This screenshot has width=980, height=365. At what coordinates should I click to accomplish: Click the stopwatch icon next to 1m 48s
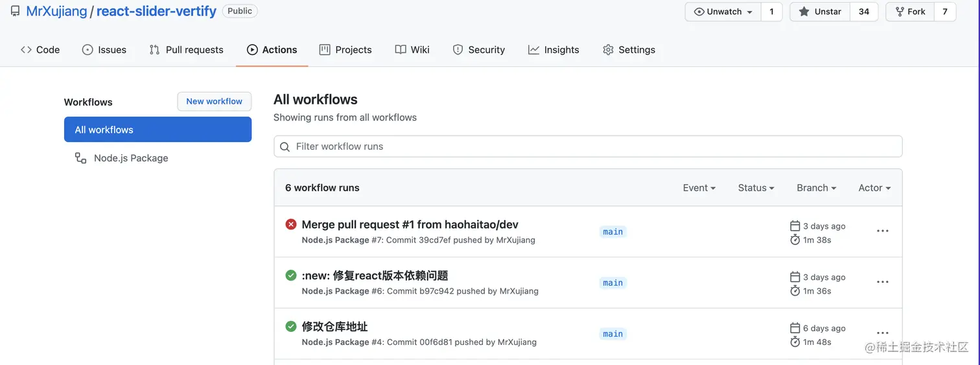(795, 342)
